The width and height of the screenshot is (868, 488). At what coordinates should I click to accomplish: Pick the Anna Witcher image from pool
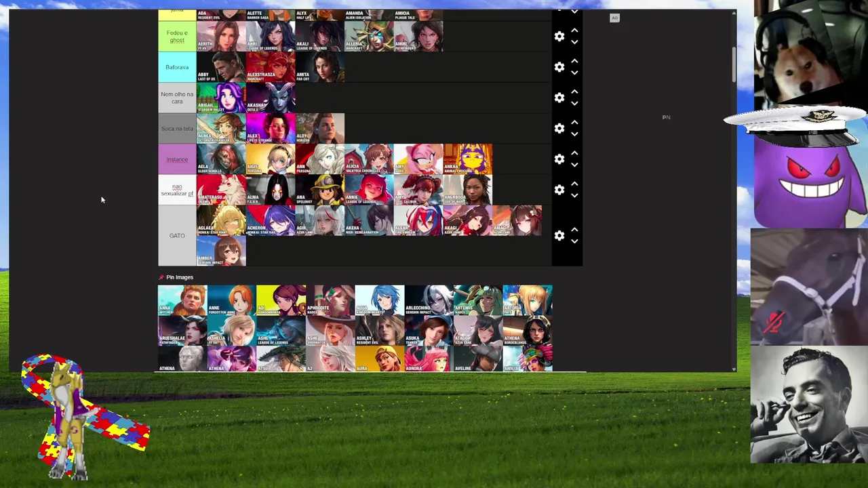point(182,300)
